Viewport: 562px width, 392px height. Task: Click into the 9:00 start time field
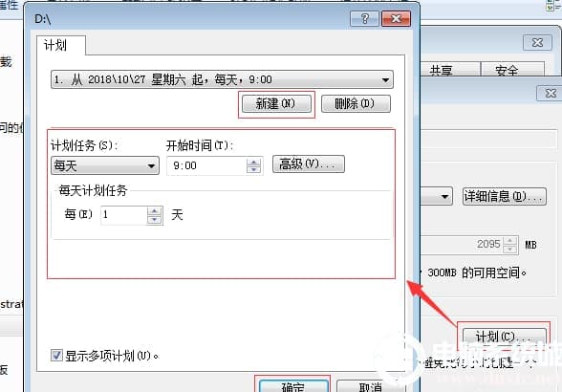(x=206, y=165)
